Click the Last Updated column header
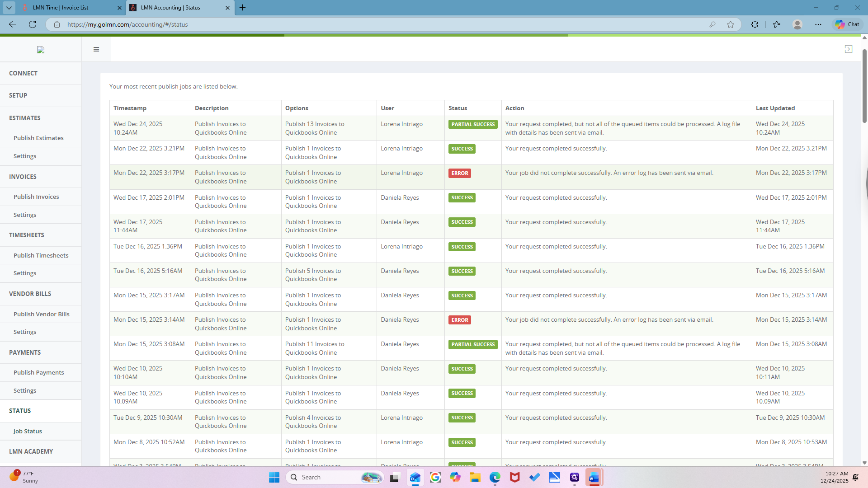The image size is (868, 488). click(x=793, y=108)
